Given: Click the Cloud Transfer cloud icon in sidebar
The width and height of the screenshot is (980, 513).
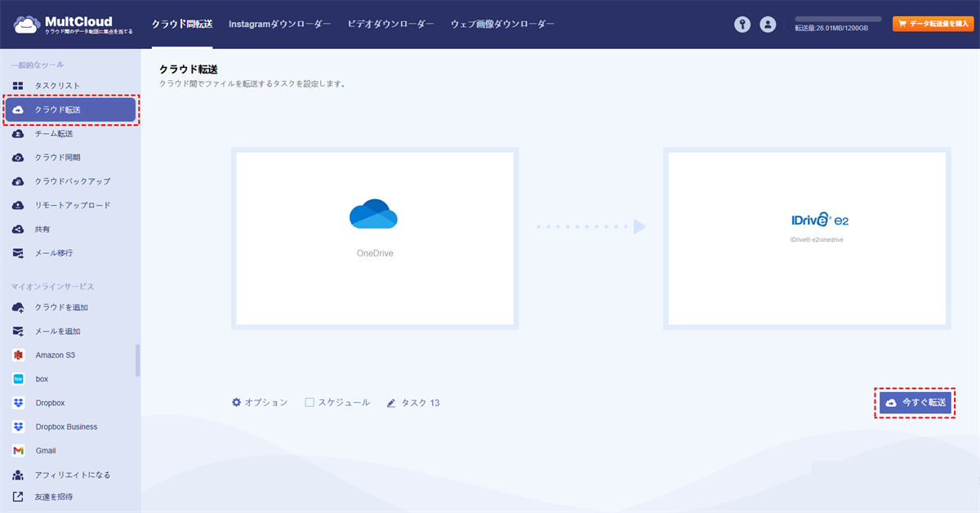Looking at the screenshot, I should coord(18,109).
